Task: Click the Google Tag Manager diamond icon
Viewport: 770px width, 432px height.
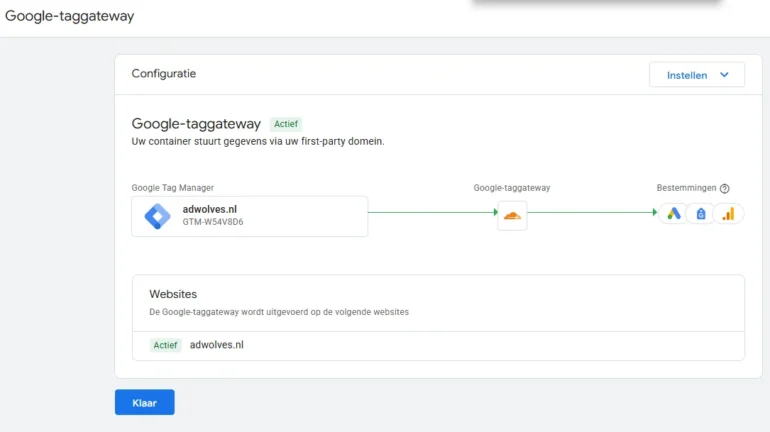Action: [x=157, y=216]
